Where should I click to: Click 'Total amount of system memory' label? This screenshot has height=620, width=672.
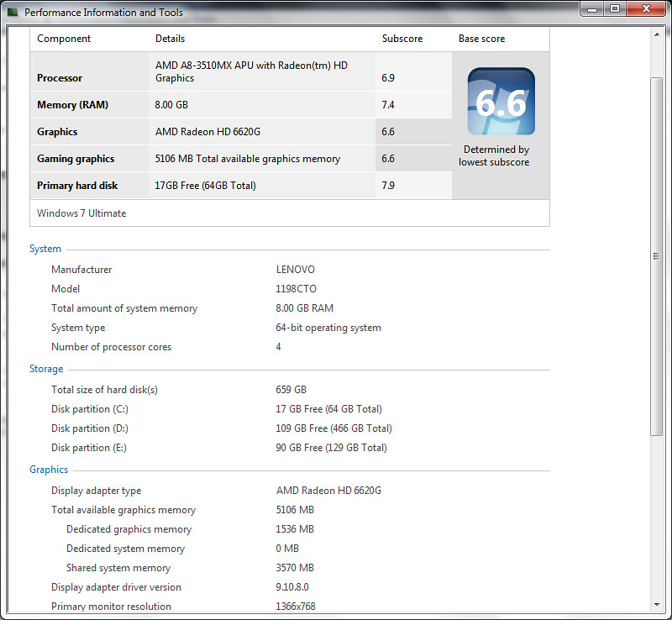(124, 308)
